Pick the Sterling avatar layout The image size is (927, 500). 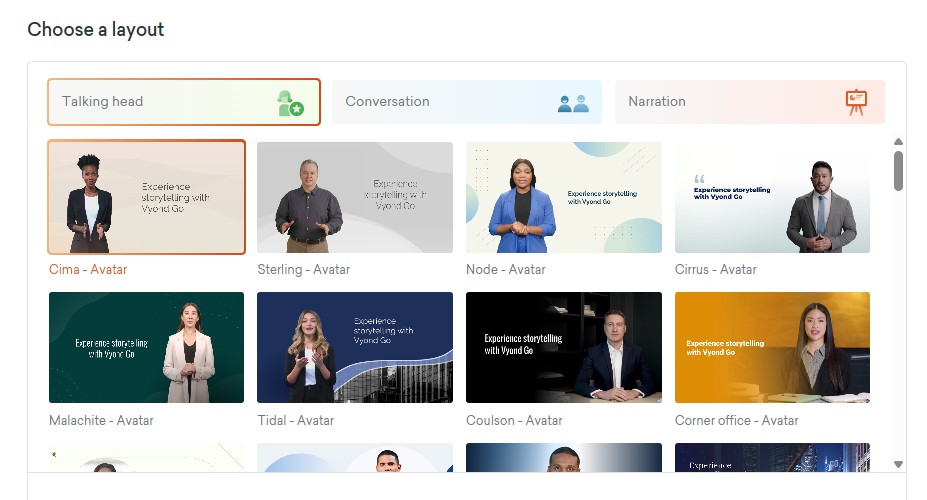(x=354, y=197)
